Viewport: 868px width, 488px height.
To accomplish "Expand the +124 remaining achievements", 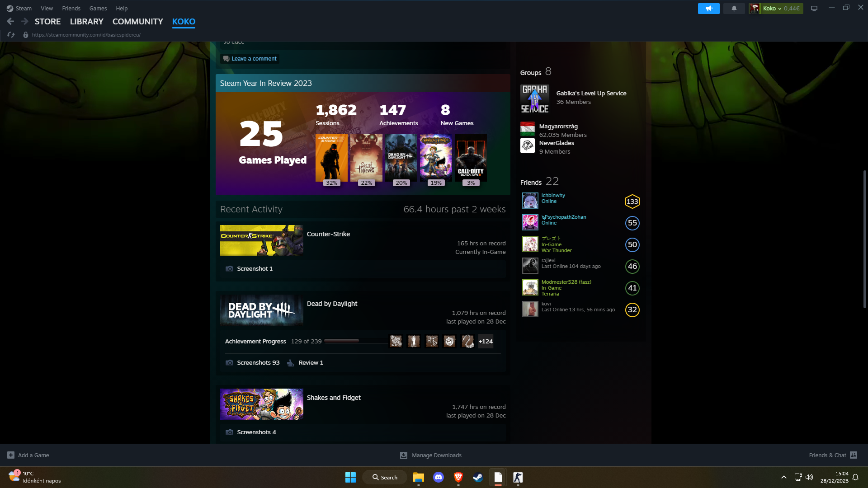I will tap(486, 342).
